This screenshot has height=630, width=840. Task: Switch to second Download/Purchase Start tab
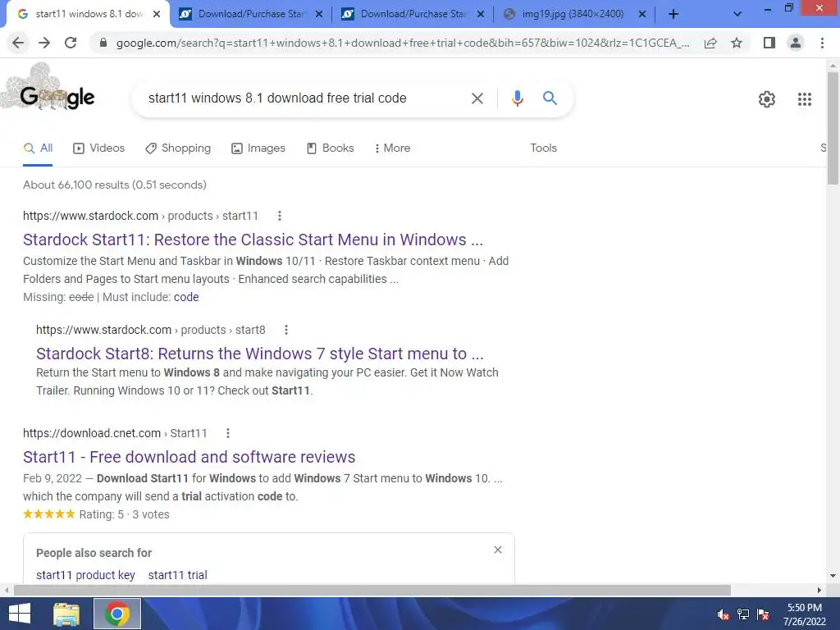tap(413, 15)
